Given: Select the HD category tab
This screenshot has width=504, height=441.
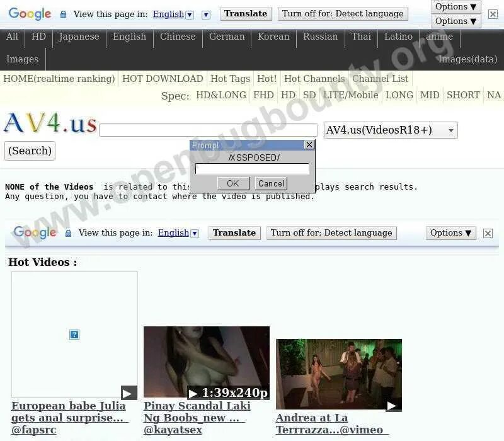Looking at the screenshot, I should coord(38,37).
